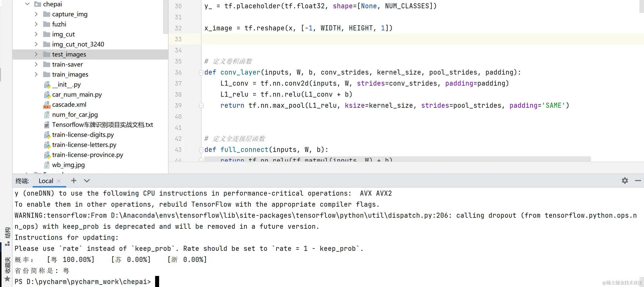The image size is (644, 287).
Task: Open the cascade.xml file
Action: pyautogui.click(x=69, y=105)
